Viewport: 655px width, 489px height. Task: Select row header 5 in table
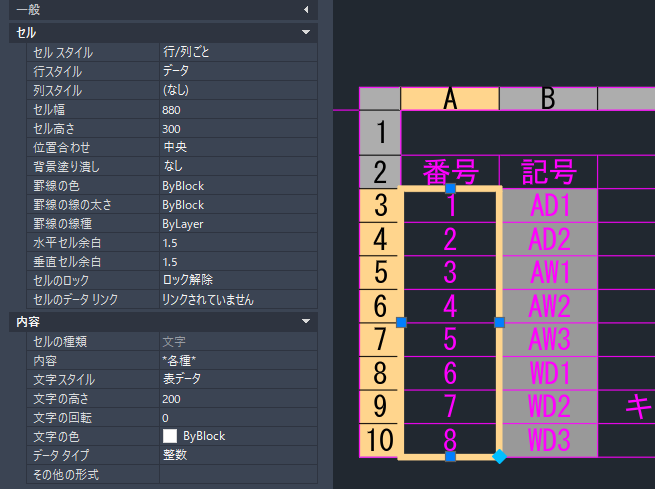point(379,272)
